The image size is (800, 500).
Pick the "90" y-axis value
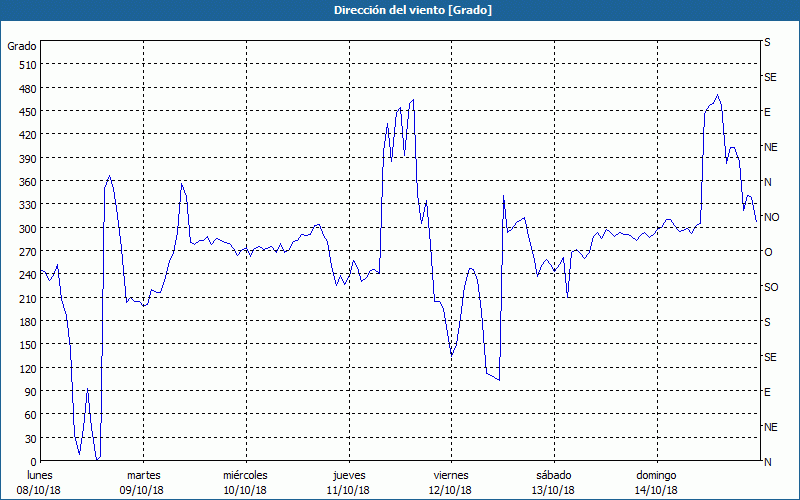point(31,392)
